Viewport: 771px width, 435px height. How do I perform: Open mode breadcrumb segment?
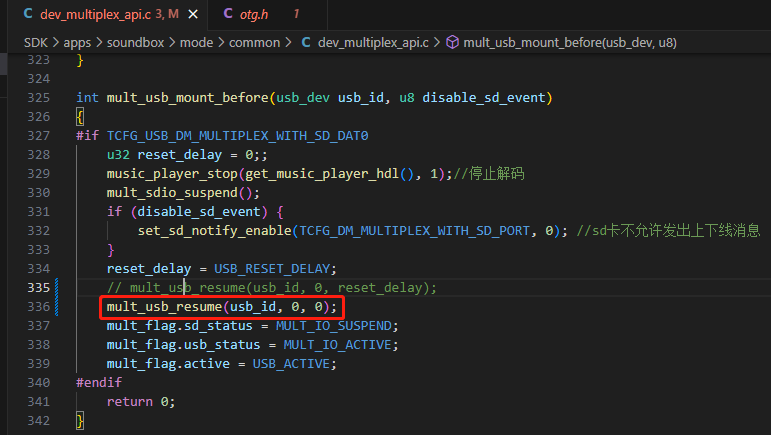(196, 43)
